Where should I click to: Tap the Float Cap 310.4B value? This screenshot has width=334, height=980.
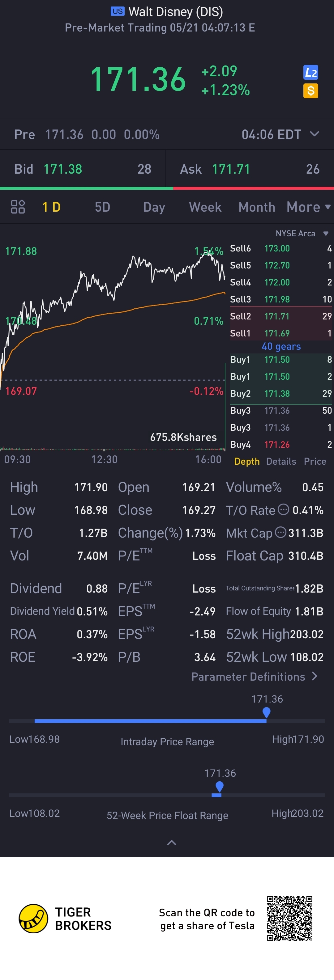306,556
